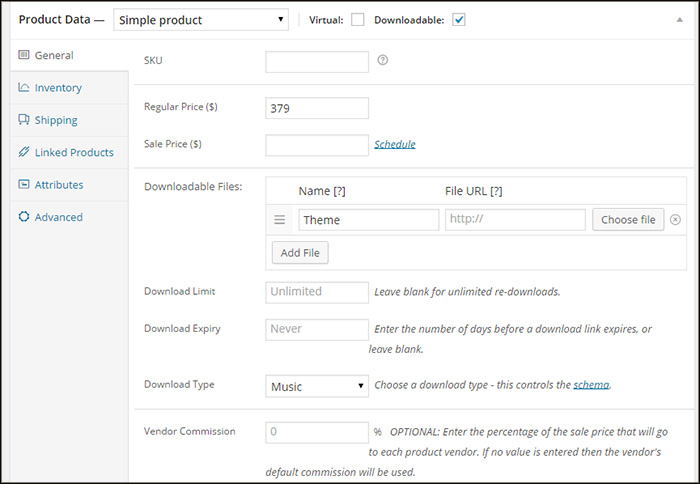Click the file Name field containing Theme
This screenshot has height=484, width=700.
click(x=369, y=220)
